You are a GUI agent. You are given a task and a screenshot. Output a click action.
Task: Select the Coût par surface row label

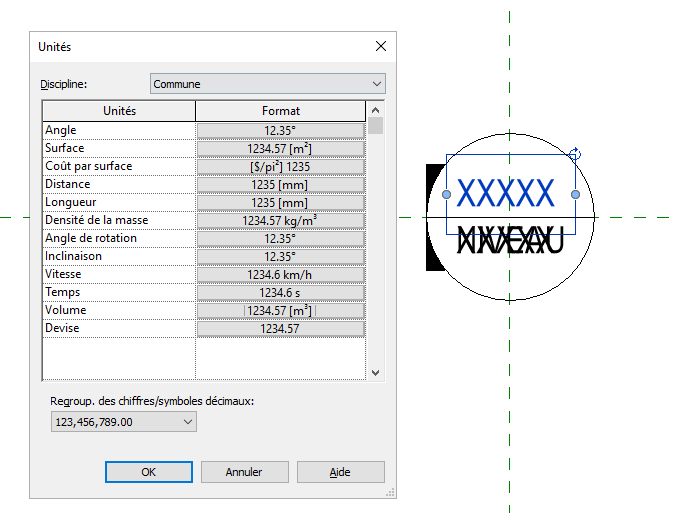click(x=88, y=166)
